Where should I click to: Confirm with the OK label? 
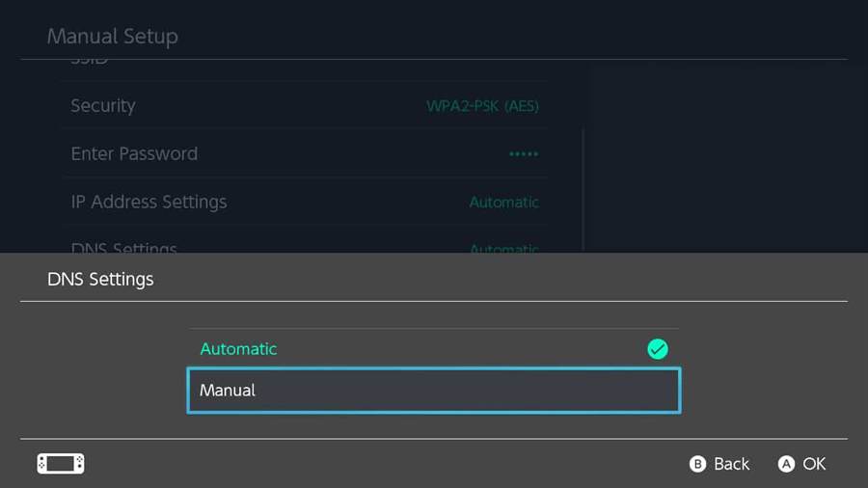(x=814, y=464)
